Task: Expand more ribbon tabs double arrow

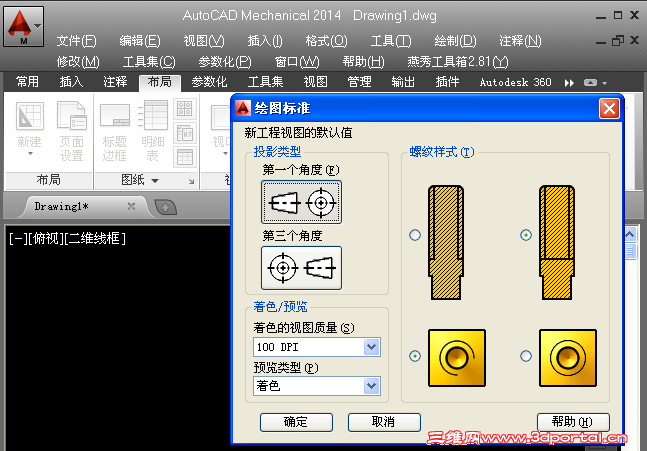Action: (569, 83)
